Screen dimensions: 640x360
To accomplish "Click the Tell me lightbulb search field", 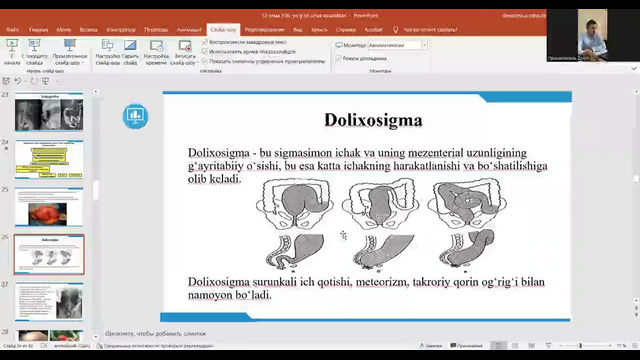I will [426, 30].
